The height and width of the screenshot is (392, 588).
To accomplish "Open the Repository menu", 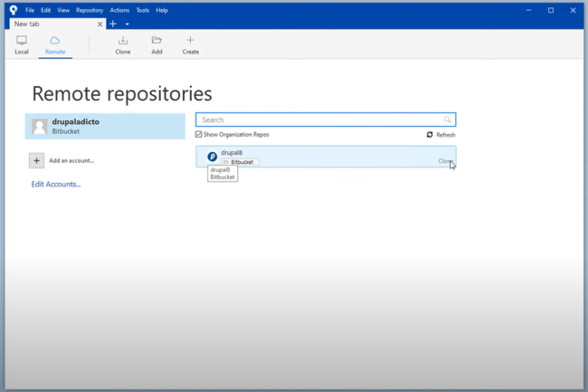I will (x=90, y=10).
